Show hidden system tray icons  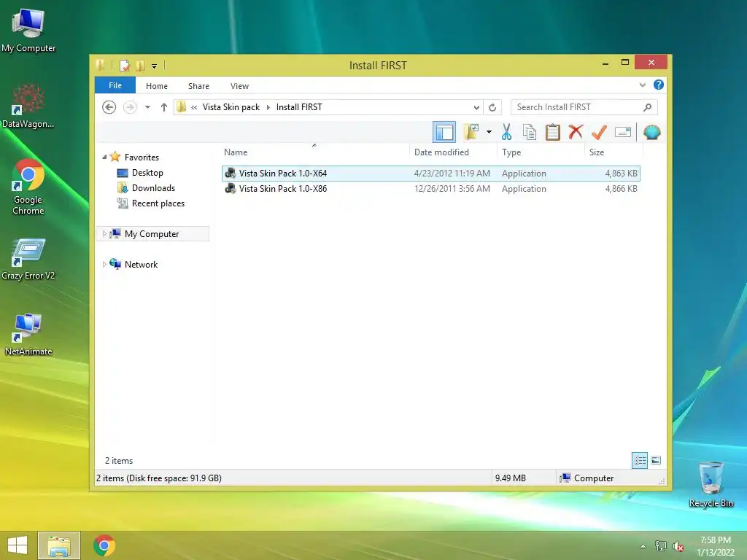pos(643,546)
